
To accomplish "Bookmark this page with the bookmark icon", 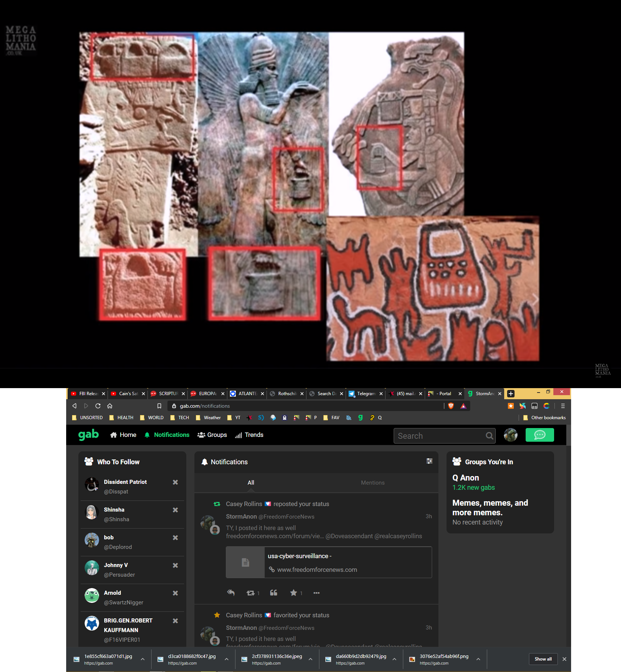I will pos(159,406).
